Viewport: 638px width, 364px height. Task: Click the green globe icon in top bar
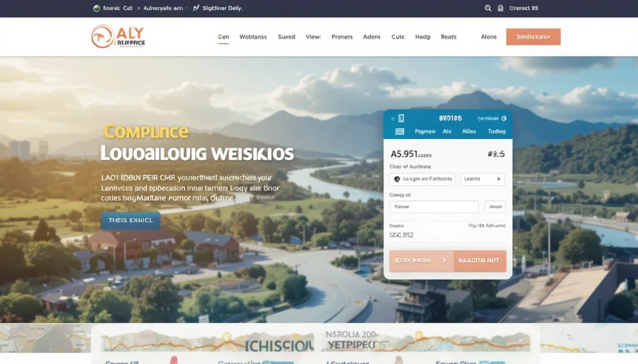click(x=97, y=9)
